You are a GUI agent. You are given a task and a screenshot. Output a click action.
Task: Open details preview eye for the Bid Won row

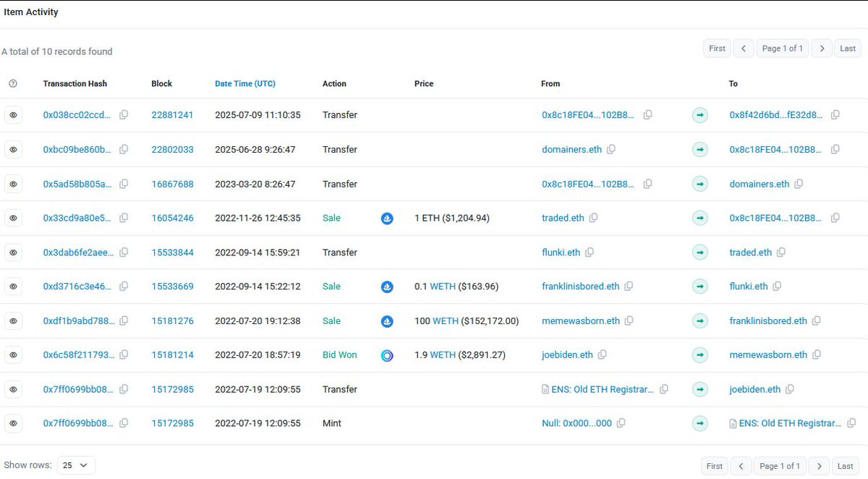(12, 355)
